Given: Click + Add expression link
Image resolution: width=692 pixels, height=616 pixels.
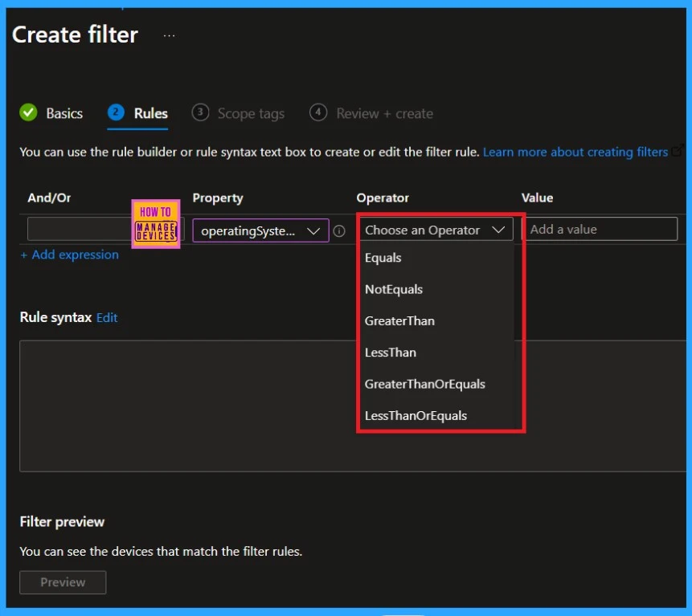Looking at the screenshot, I should [70, 255].
